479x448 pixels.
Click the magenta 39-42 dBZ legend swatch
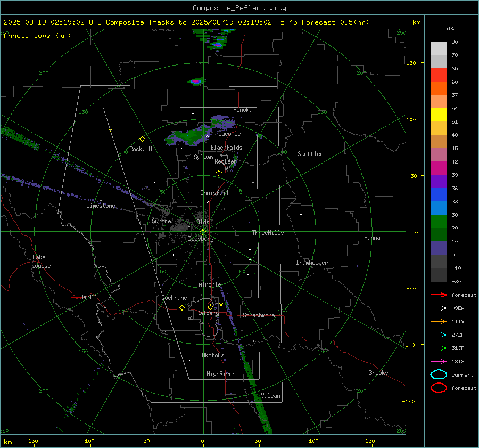pyautogui.click(x=439, y=168)
